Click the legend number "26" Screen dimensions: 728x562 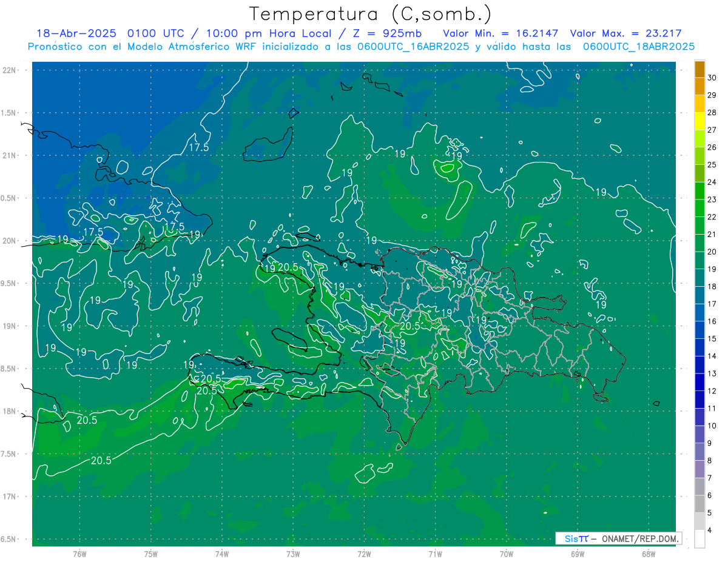pyautogui.click(x=712, y=147)
